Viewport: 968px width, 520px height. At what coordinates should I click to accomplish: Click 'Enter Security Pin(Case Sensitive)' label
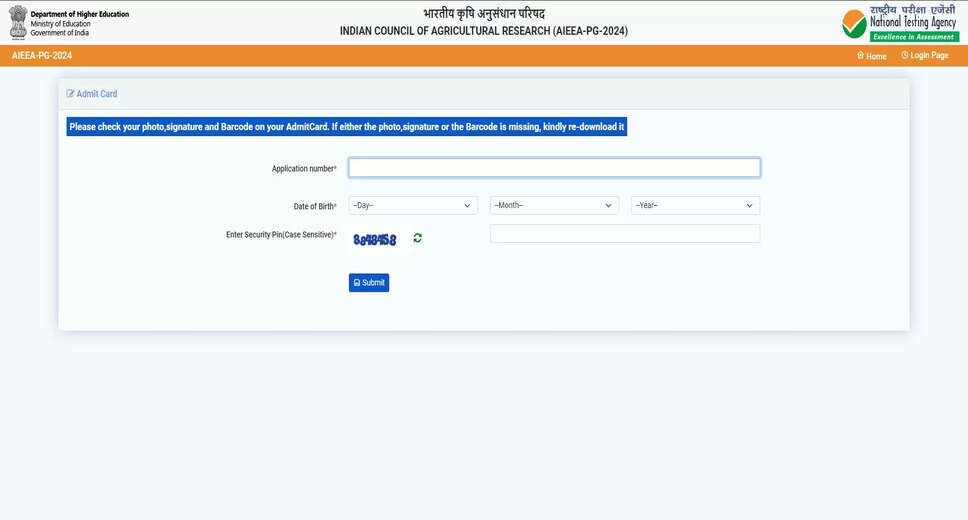coord(281,235)
